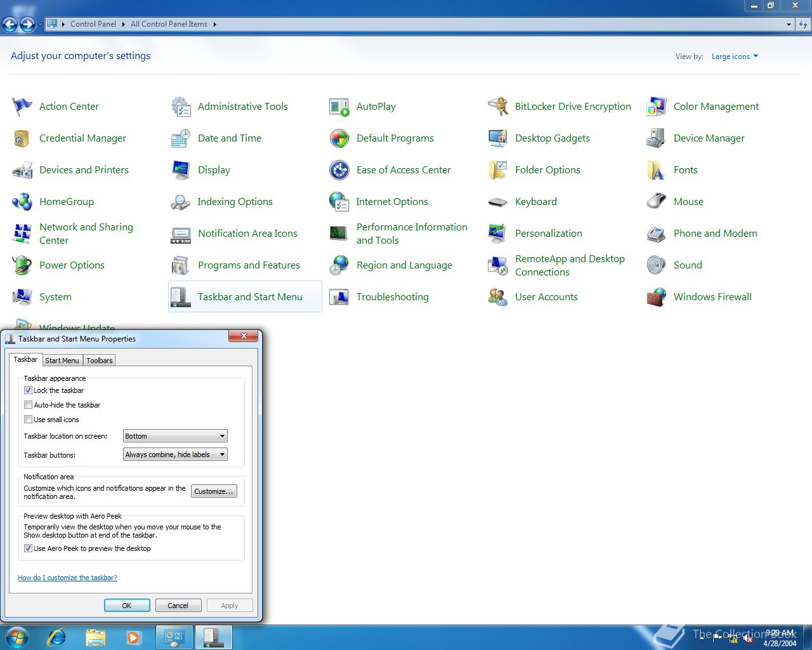Open the Color Management icon
Screen dimensions: 812x650
(657, 107)
